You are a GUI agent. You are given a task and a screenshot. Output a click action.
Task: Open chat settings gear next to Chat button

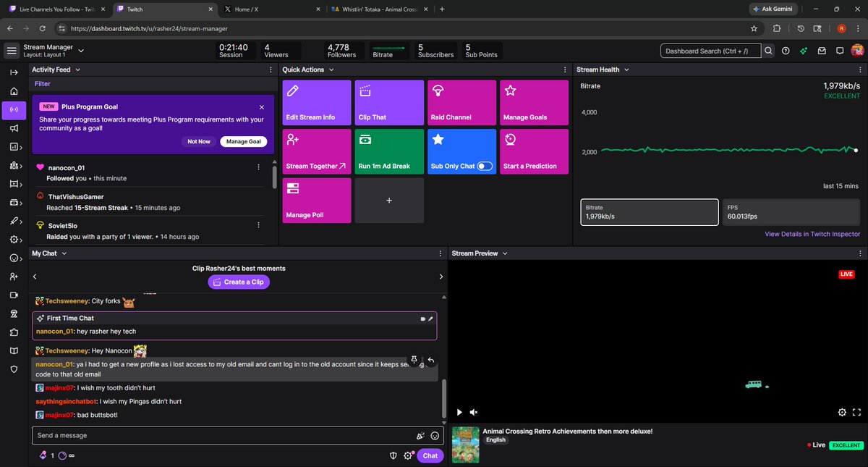click(x=408, y=455)
